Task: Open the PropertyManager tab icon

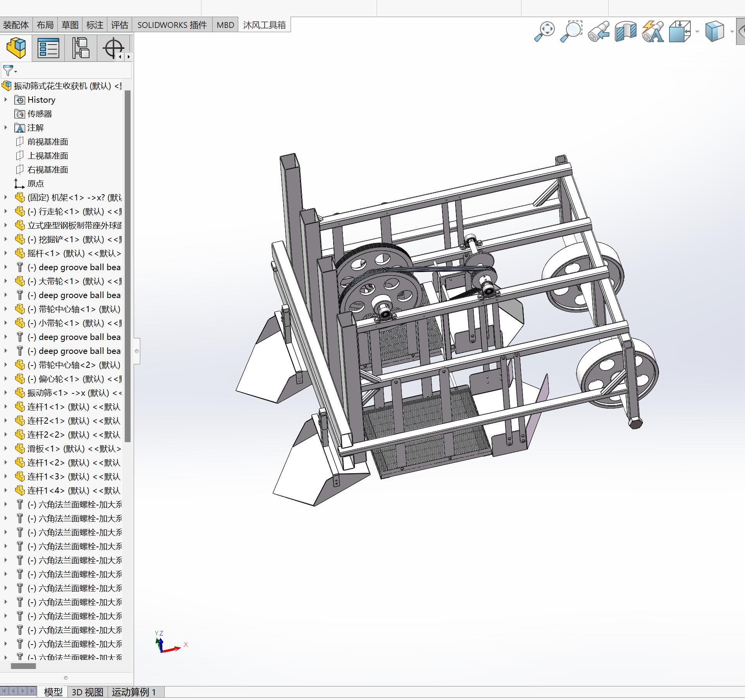Action: click(x=48, y=48)
